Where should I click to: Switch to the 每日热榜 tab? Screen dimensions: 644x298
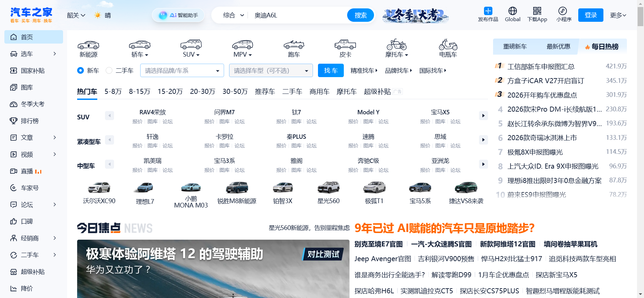click(x=602, y=47)
